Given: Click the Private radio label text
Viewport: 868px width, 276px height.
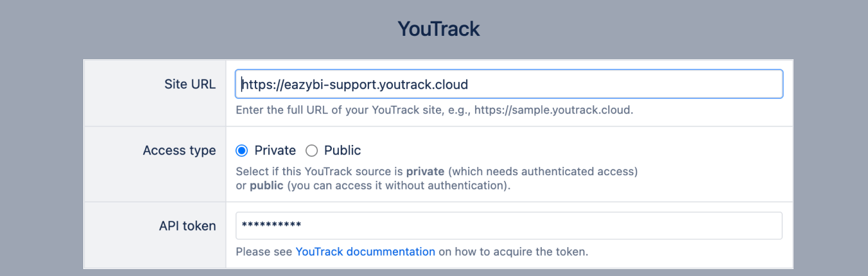Looking at the screenshot, I should [x=275, y=151].
